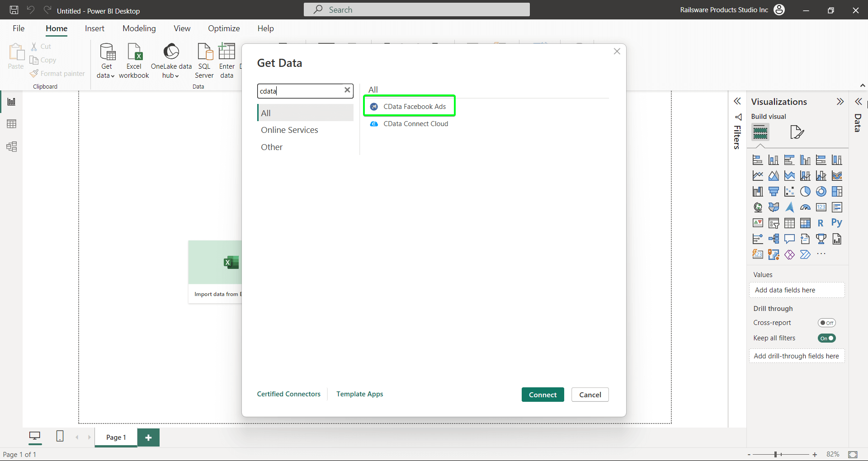Add a Card (123) visual
868x461 pixels.
click(821, 207)
